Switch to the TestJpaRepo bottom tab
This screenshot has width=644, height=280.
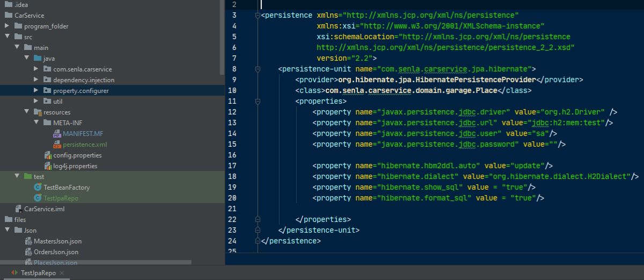[38, 274]
